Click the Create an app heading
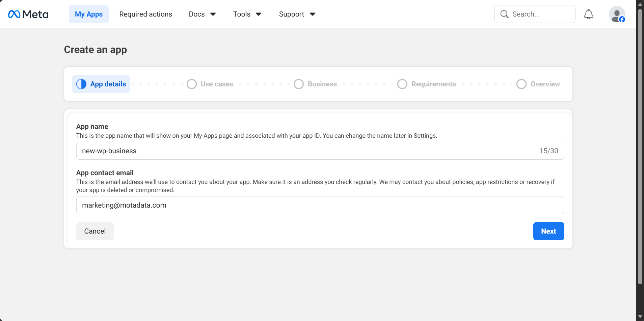Image resolution: width=644 pixels, height=321 pixels. [96, 50]
